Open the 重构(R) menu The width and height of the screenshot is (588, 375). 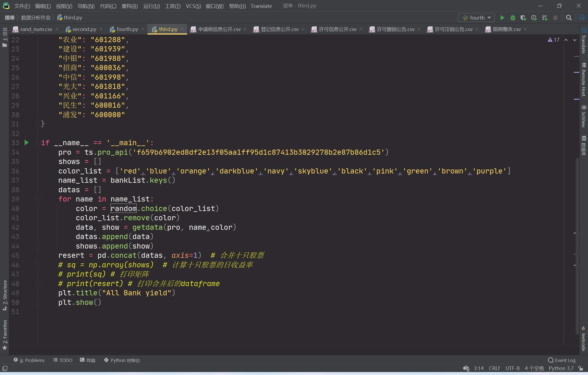pos(130,6)
